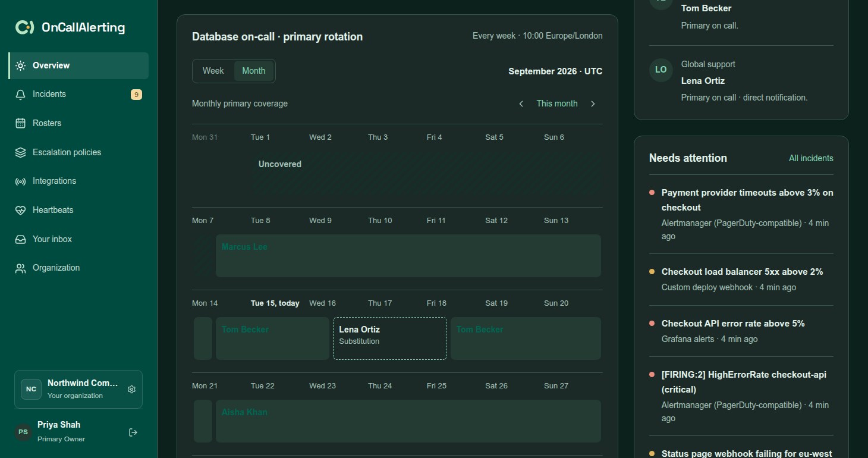Click the Rosters calendar icon
868x458 pixels.
point(21,123)
